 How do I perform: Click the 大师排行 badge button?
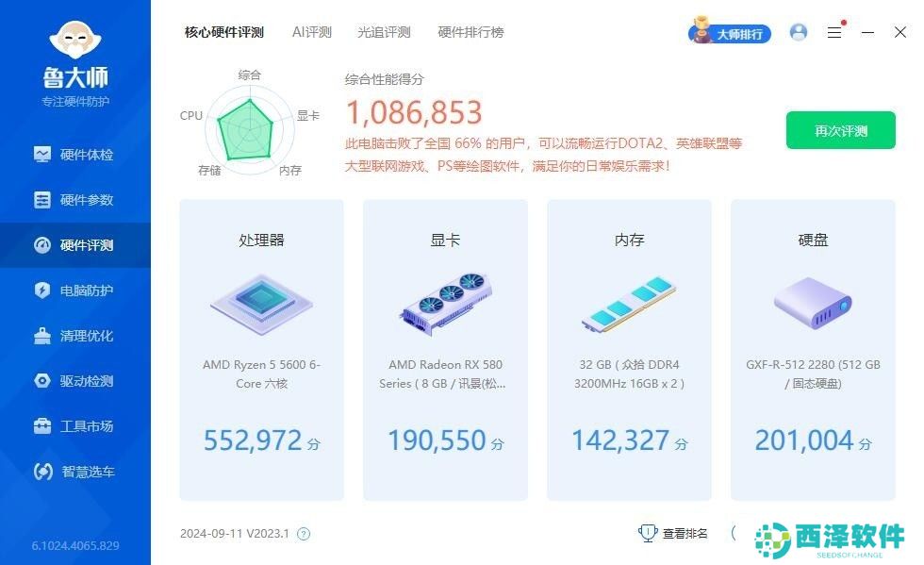click(730, 34)
